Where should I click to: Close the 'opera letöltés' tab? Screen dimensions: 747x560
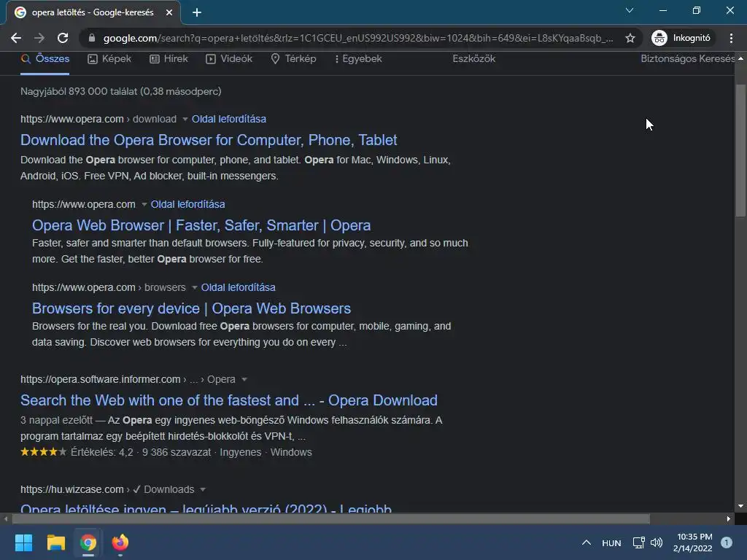169,12
